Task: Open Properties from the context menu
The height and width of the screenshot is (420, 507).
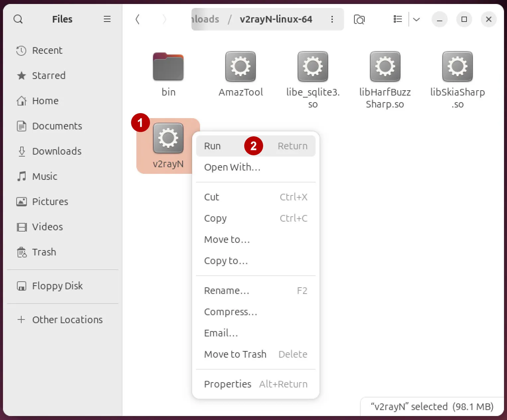Action: click(x=256, y=384)
